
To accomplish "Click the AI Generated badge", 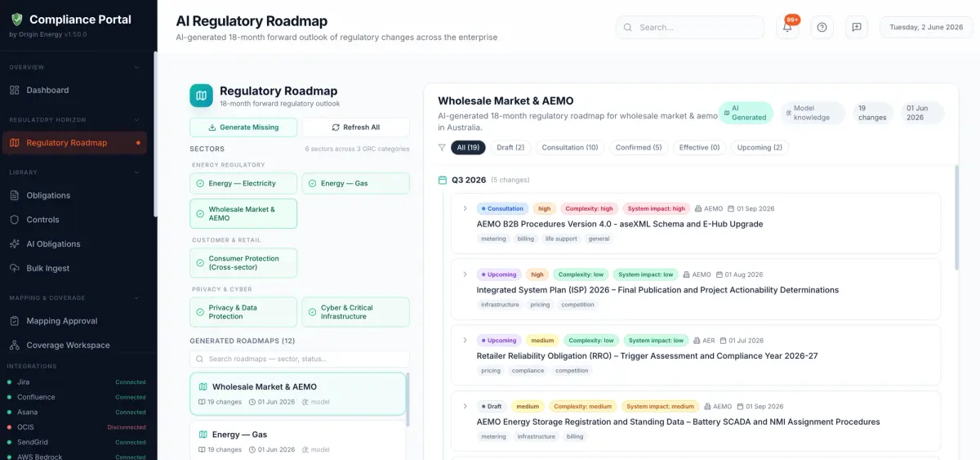I will 746,113.
